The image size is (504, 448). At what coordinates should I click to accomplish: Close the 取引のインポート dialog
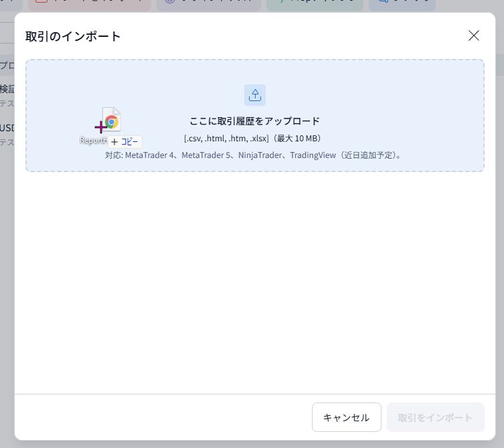[474, 35]
